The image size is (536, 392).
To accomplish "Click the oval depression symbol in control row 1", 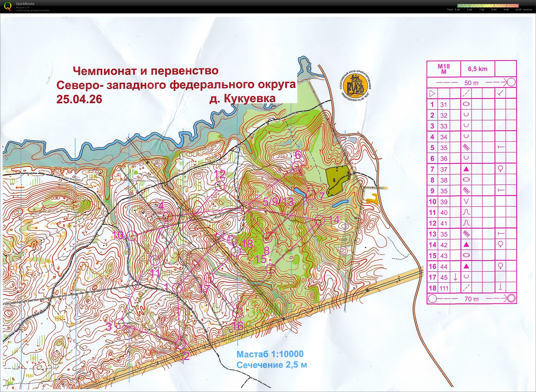I will [466, 104].
